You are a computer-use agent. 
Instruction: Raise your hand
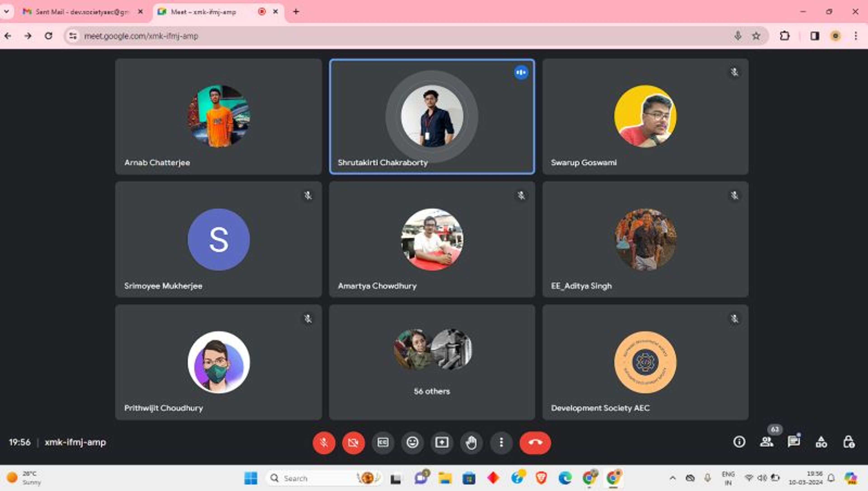coord(471,442)
